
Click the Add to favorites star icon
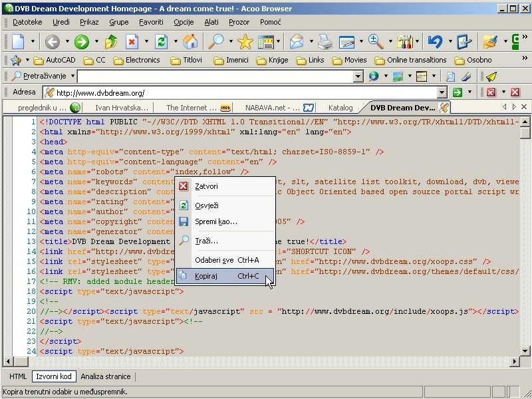(16, 60)
